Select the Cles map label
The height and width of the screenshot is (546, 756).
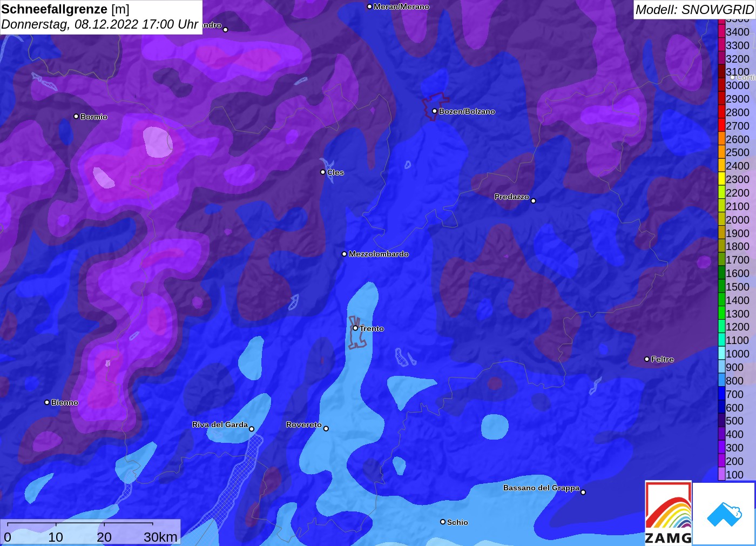tap(335, 172)
